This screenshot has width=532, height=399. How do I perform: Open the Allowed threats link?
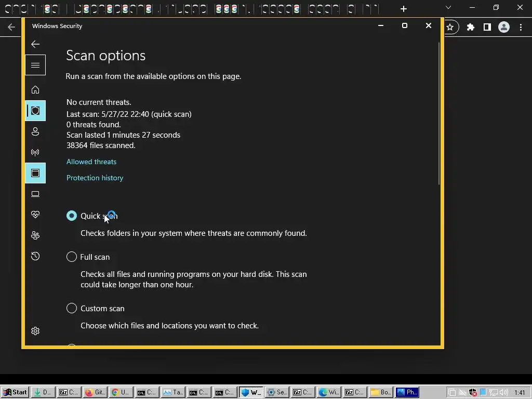pos(91,162)
